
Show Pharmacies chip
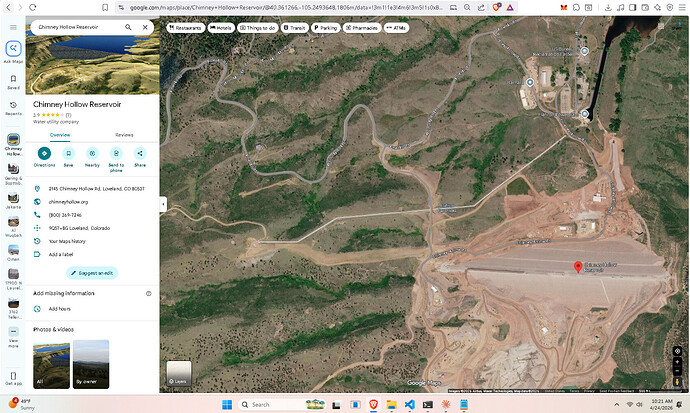pos(362,28)
